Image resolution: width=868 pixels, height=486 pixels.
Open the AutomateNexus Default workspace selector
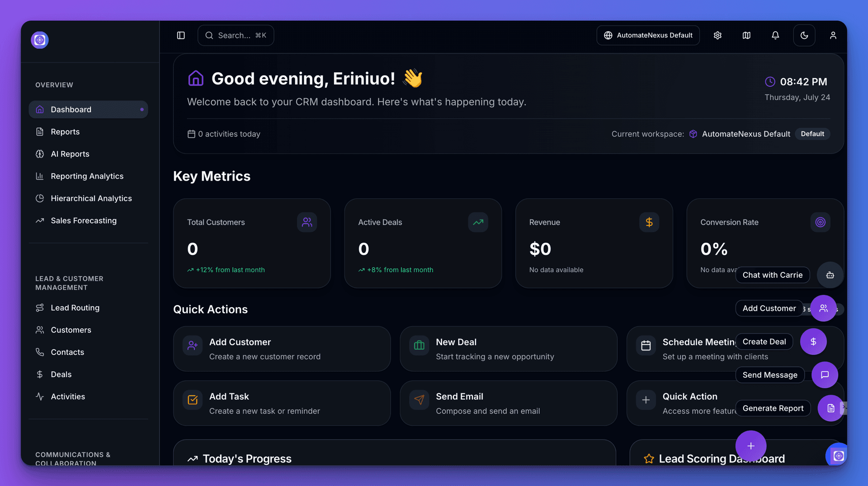pyautogui.click(x=648, y=35)
